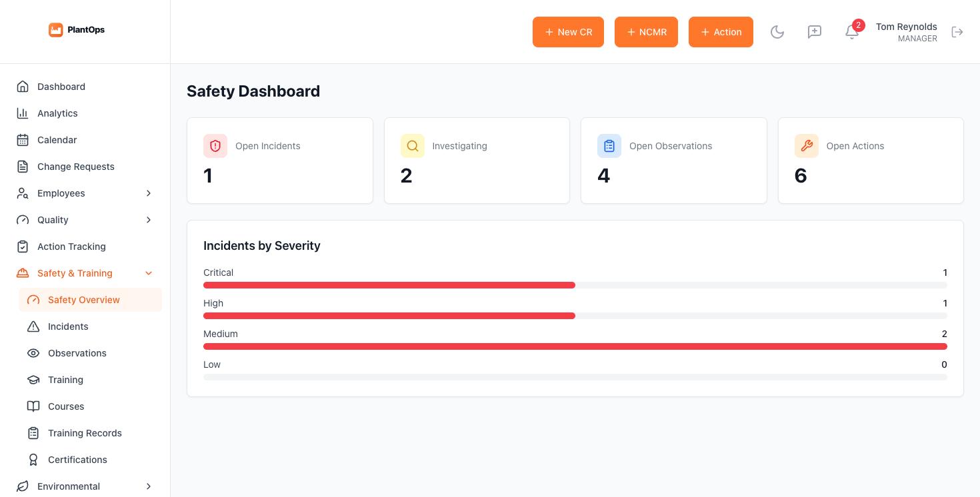Click the Incidents by Severity heading
980x497 pixels.
click(262, 246)
